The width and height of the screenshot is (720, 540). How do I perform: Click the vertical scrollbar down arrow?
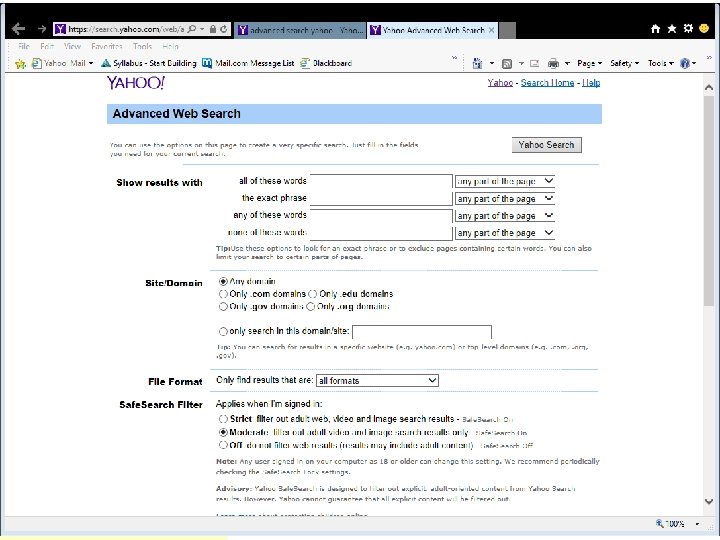(709, 501)
